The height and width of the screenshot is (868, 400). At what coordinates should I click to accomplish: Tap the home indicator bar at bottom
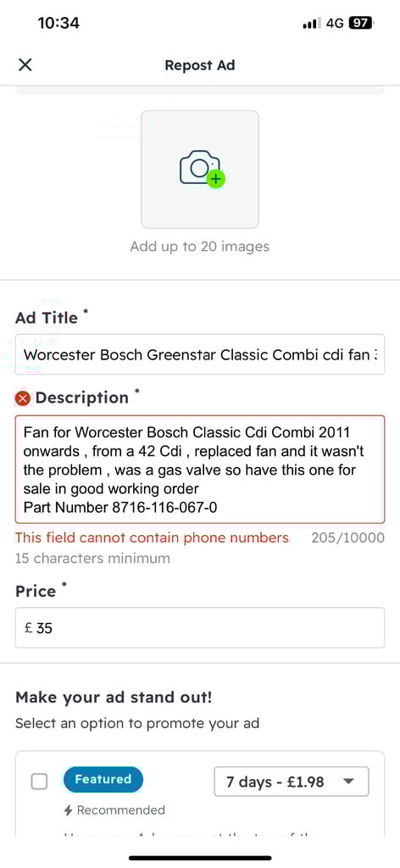[x=200, y=858]
